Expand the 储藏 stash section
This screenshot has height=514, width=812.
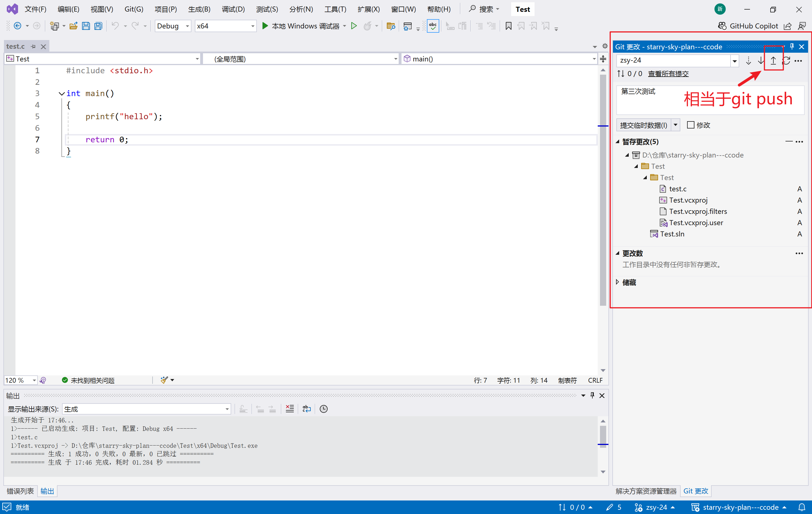tap(618, 282)
